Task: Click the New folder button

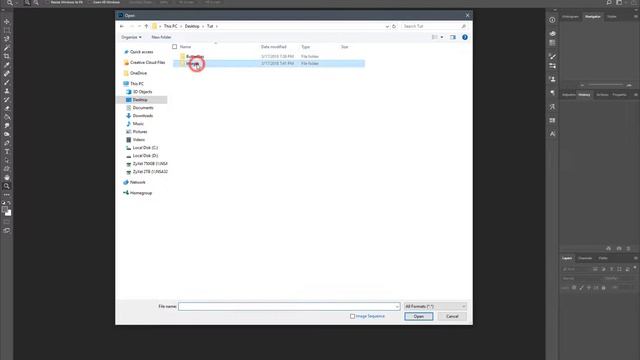Action: tap(161, 37)
